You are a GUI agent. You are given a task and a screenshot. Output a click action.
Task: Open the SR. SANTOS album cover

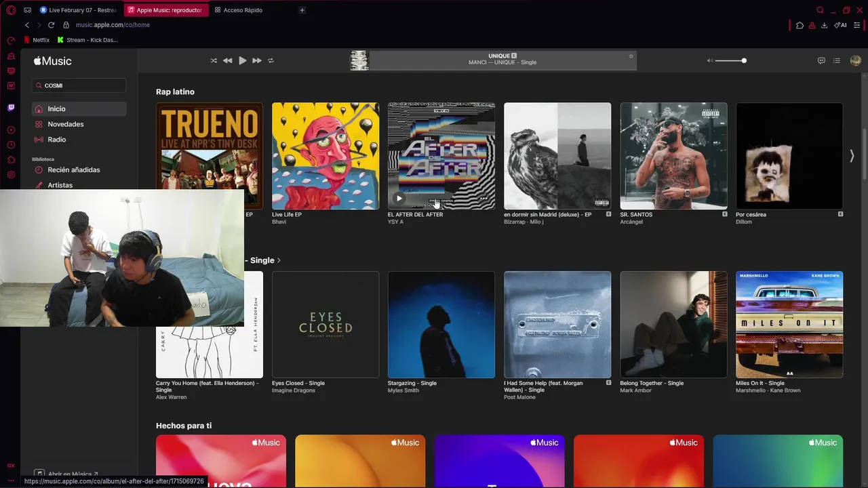pos(673,156)
